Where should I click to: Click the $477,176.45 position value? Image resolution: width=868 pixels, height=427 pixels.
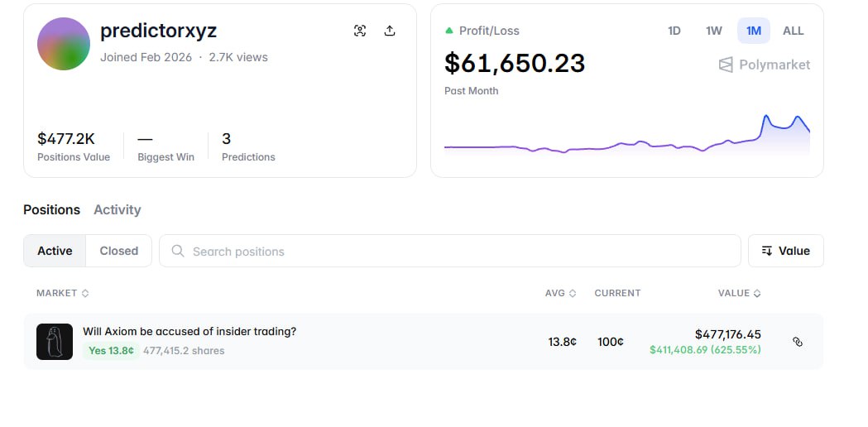[x=728, y=334]
